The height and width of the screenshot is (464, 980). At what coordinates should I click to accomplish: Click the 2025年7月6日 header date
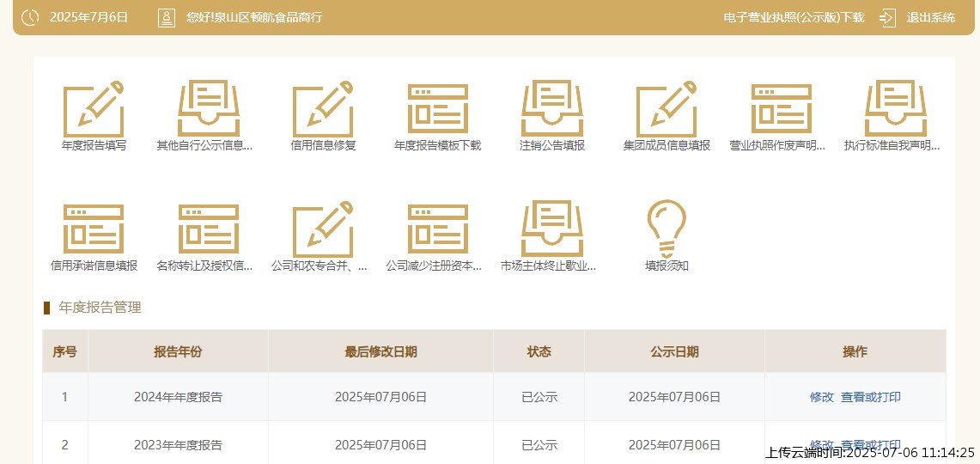pos(88,17)
